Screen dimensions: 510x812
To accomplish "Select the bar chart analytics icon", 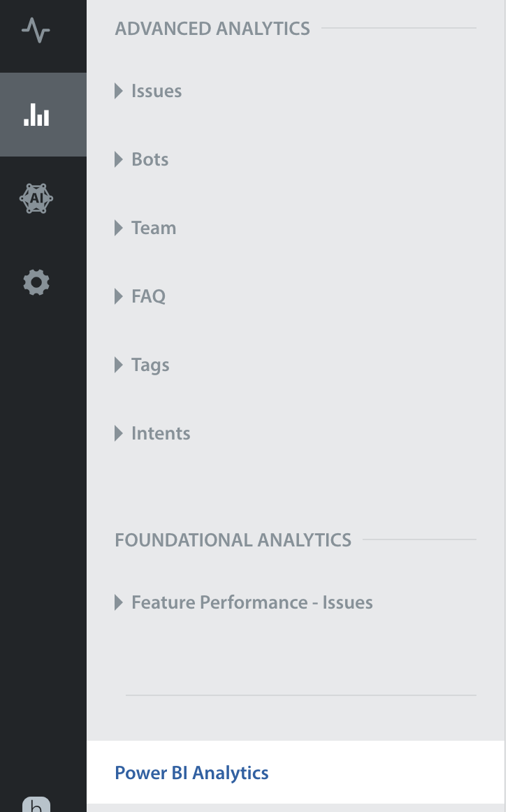I will pyautogui.click(x=36, y=115).
